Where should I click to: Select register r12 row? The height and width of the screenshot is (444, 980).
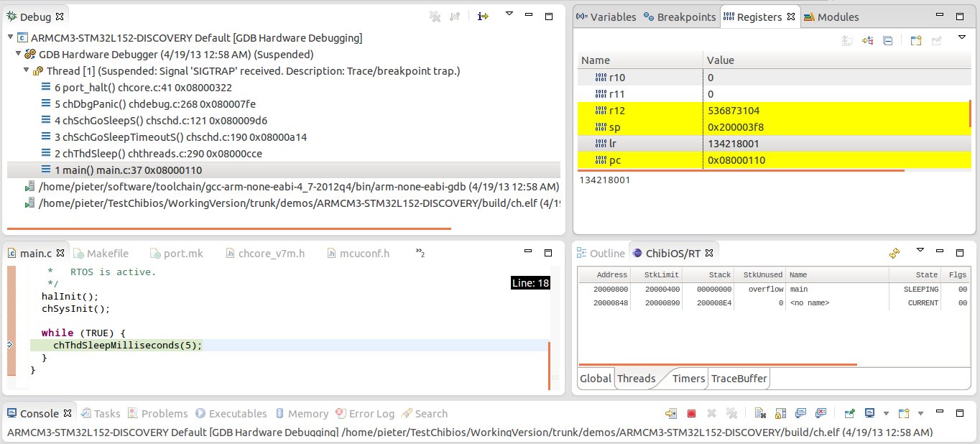click(775, 110)
